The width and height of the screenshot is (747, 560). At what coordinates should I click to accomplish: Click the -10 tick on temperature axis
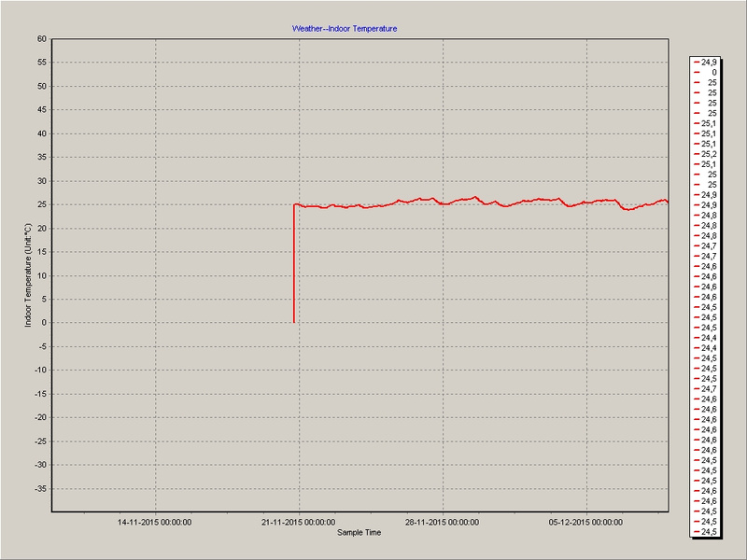(x=41, y=371)
